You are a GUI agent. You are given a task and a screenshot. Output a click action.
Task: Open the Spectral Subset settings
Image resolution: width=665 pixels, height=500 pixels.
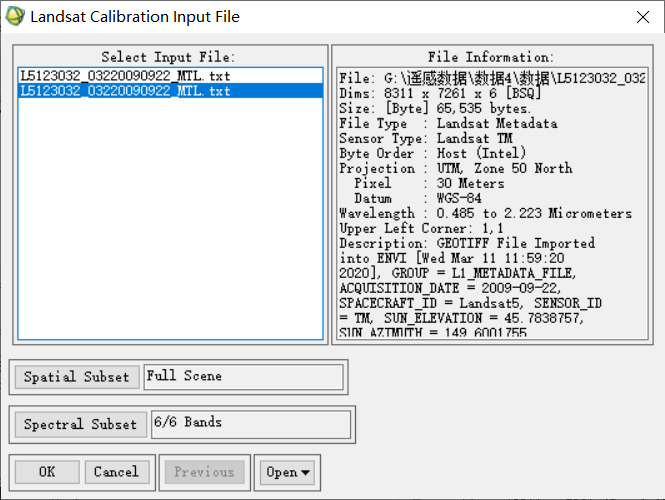pos(81,424)
